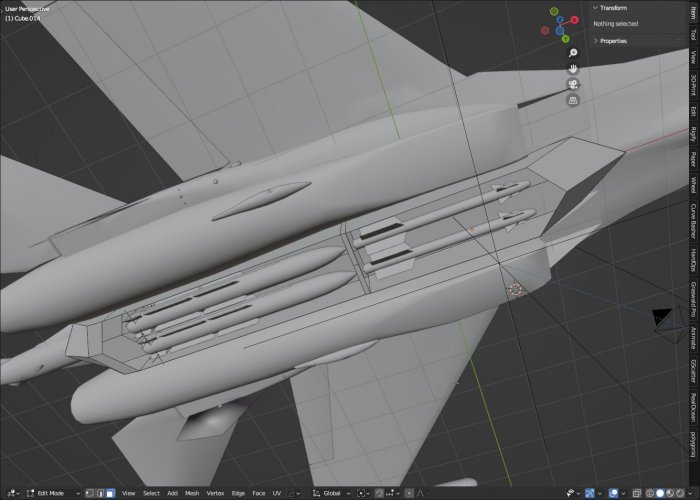Open the Vertex menu
This screenshot has height=500, width=700.
[215, 493]
